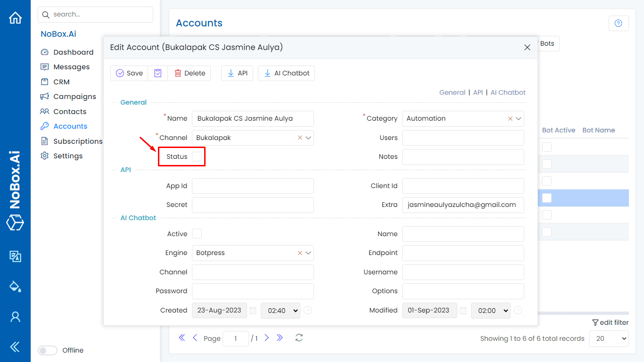Click the Save button
Screen dimensions: 644x362
click(x=129, y=73)
